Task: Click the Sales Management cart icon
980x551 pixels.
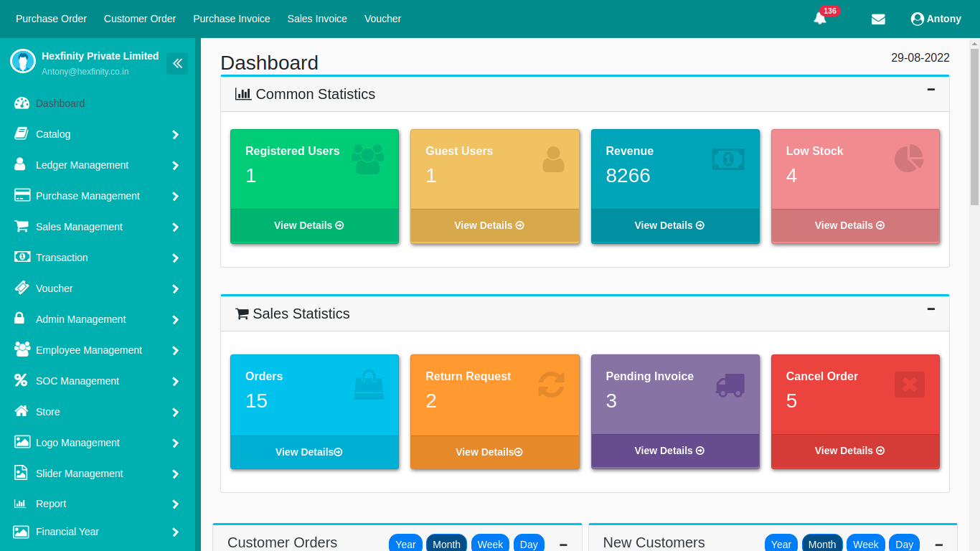Action: pyautogui.click(x=22, y=226)
